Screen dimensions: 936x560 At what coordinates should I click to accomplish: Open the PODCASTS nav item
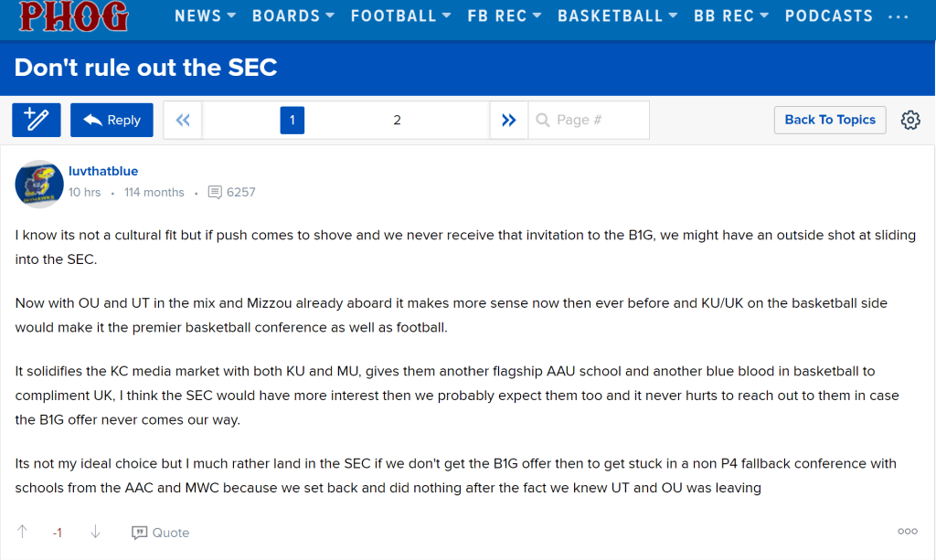point(828,16)
